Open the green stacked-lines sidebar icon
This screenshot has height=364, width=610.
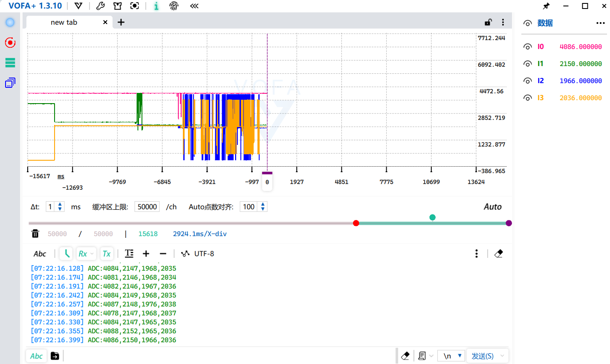[10, 63]
